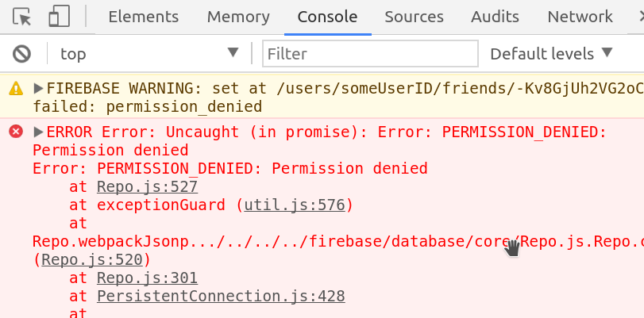Viewport: 644px width, 318px height.
Task: Open the Audits tab
Action: [x=495, y=17]
